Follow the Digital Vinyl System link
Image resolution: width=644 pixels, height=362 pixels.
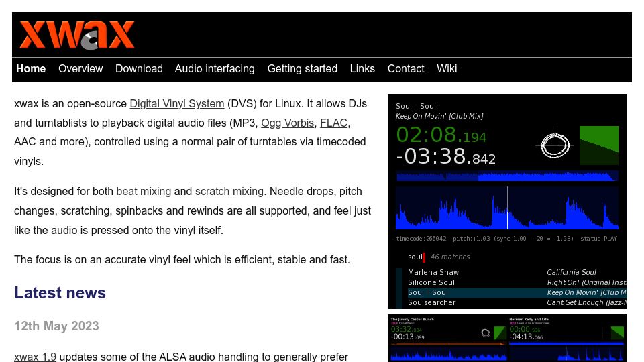pyautogui.click(x=177, y=104)
